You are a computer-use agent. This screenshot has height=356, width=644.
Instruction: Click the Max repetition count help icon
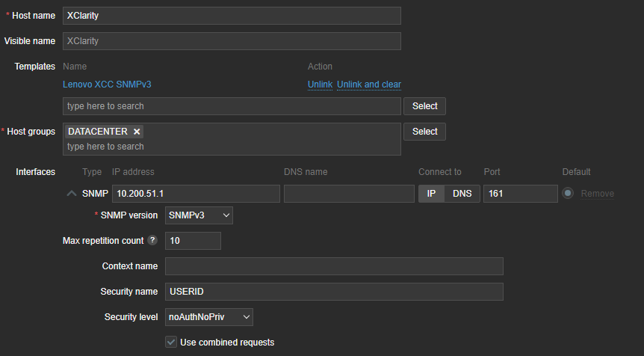tap(152, 241)
